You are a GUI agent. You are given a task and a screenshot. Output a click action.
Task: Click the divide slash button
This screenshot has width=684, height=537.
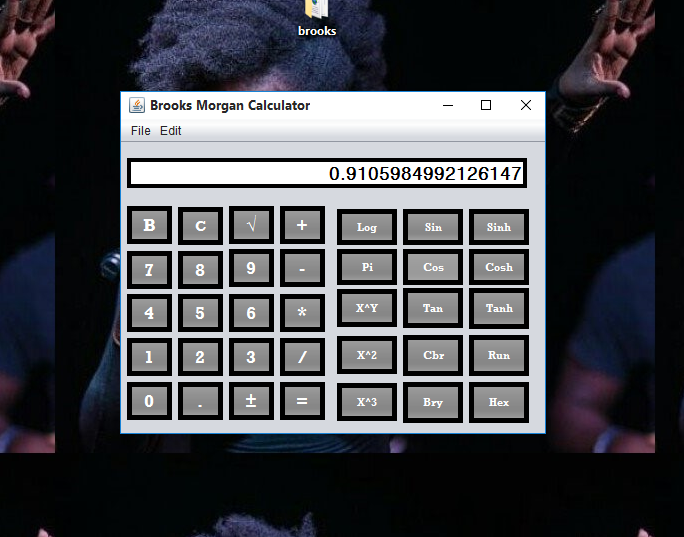click(x=302, y=357)
